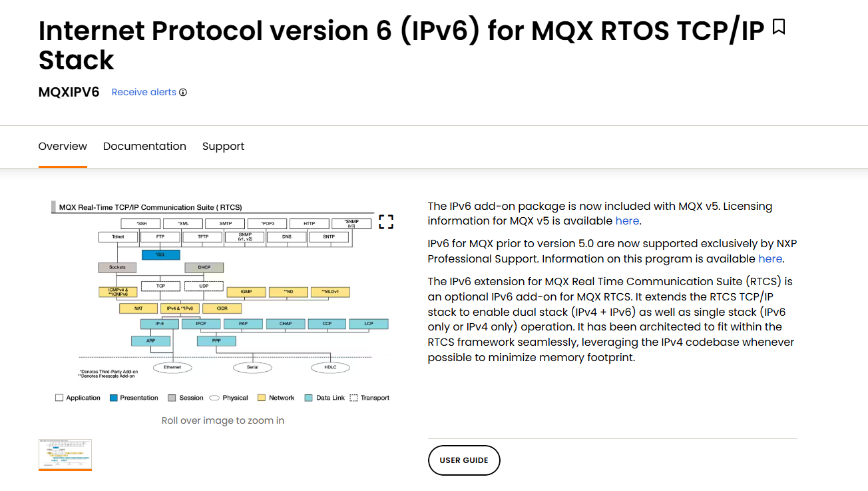The image size is (868, 491).
Task: Go to the Support tab
Action: click(x=223, y=147)
